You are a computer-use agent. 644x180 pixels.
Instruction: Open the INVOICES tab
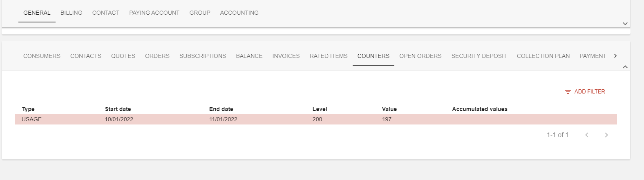(x=286, y=56)
